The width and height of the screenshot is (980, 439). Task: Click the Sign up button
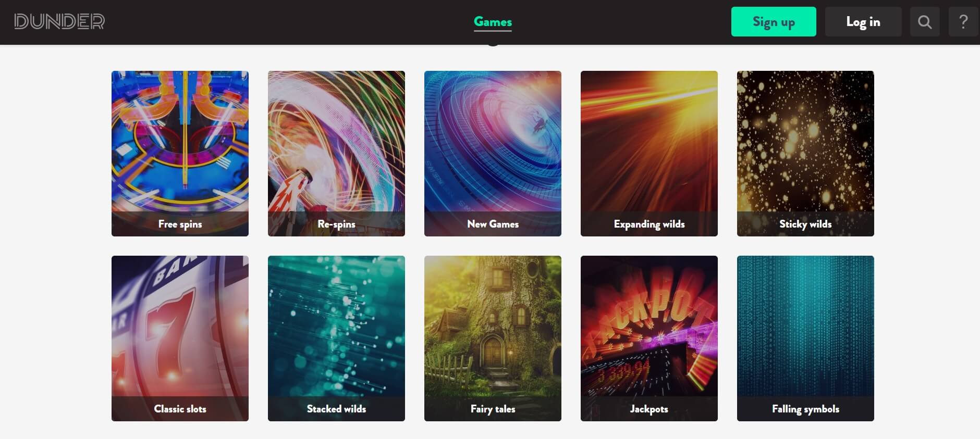[x=774, y=22]
